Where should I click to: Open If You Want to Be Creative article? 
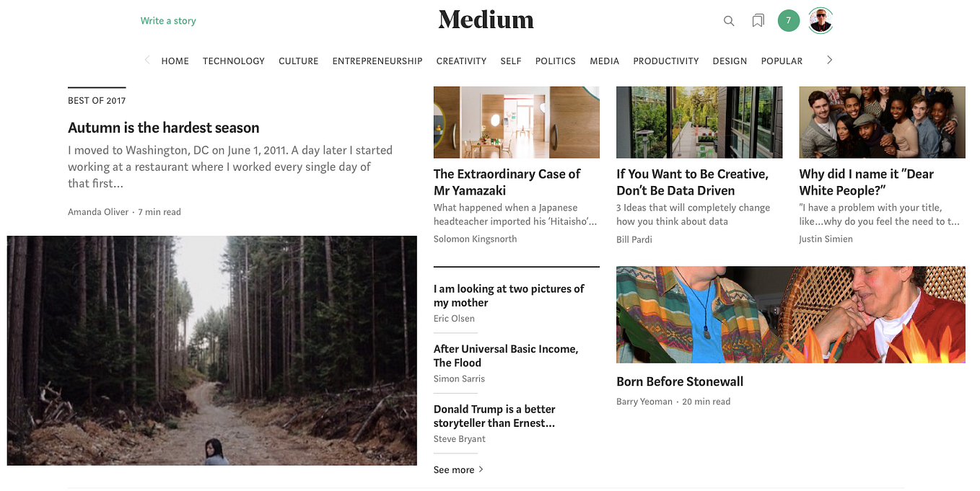[x=693, y=182]
